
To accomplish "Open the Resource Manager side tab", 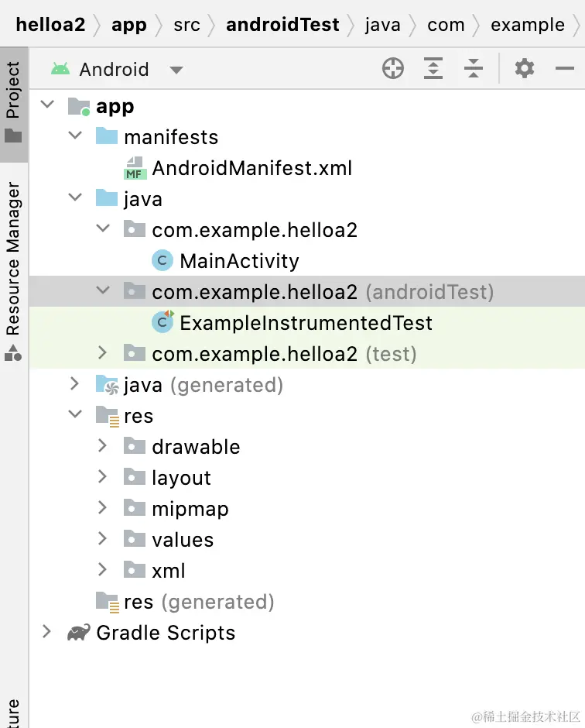I will (x=14, y=270).
